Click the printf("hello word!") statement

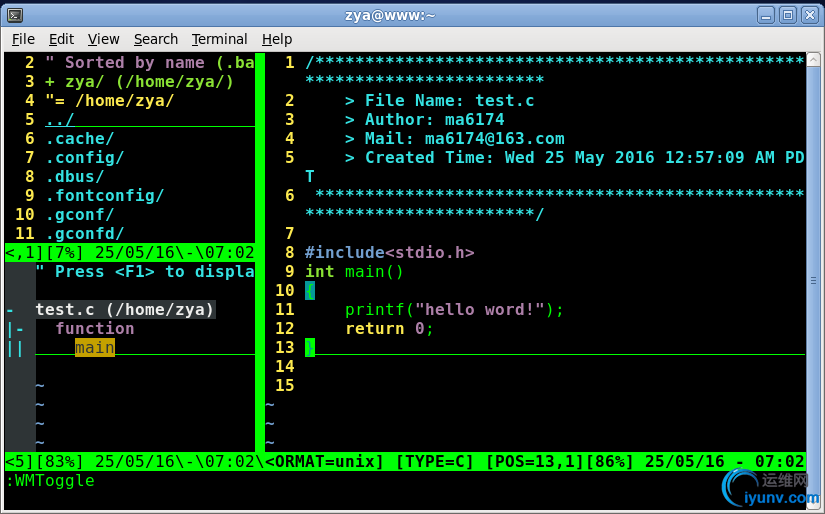[x=454, y=309]
